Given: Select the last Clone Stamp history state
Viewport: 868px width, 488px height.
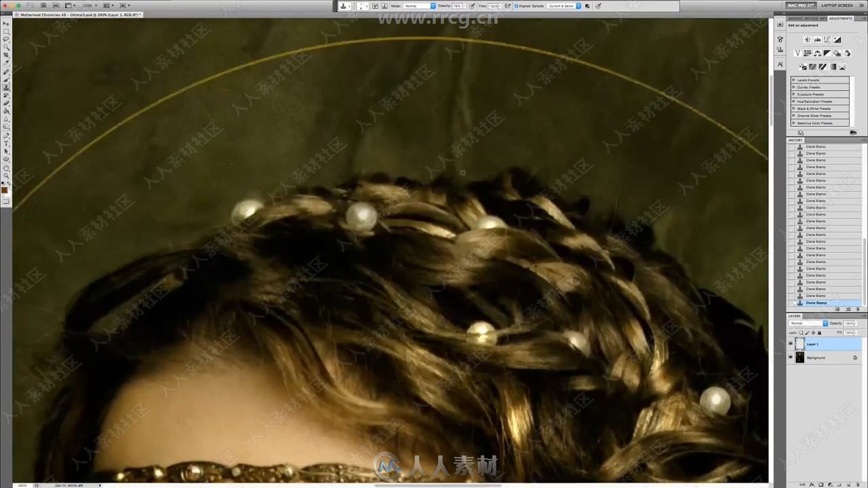Looking at the screenshot, I should pyautogui.click(x=825, y=303).
